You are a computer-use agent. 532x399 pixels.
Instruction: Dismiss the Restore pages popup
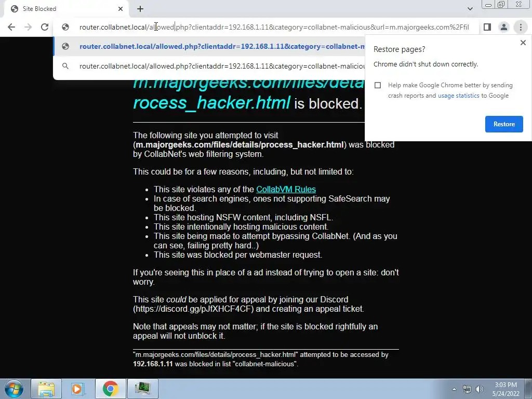[x=523, y=43]
